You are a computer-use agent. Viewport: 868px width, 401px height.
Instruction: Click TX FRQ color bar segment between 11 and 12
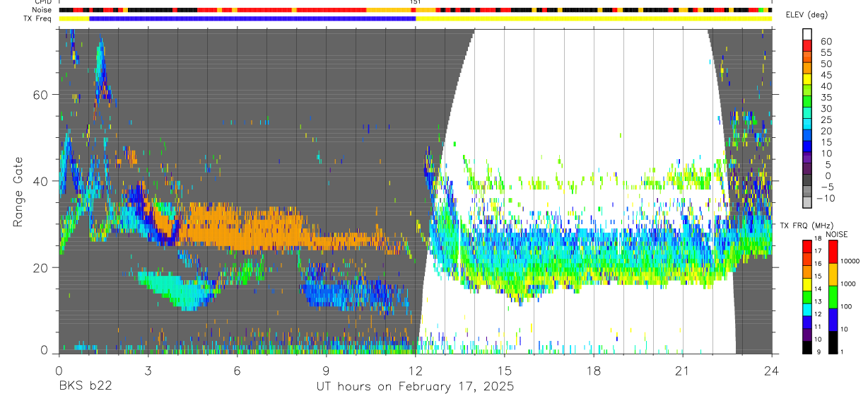[x=808, y=321]
